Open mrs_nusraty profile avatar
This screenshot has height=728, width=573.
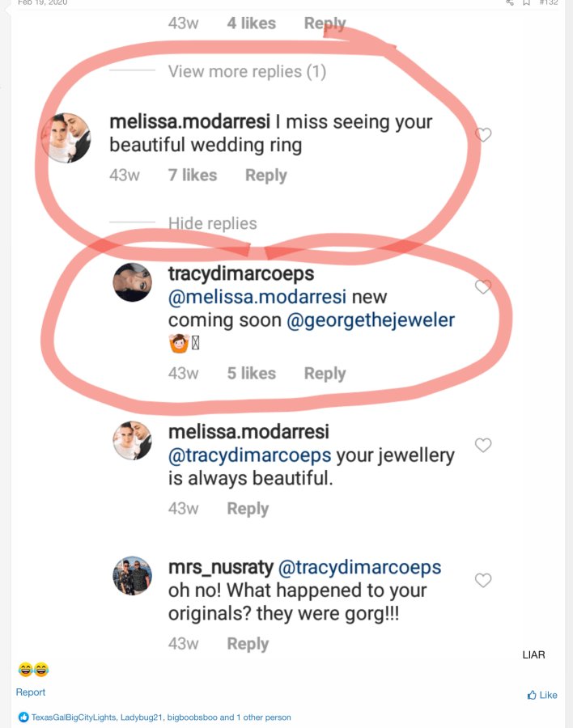(133, 576)
